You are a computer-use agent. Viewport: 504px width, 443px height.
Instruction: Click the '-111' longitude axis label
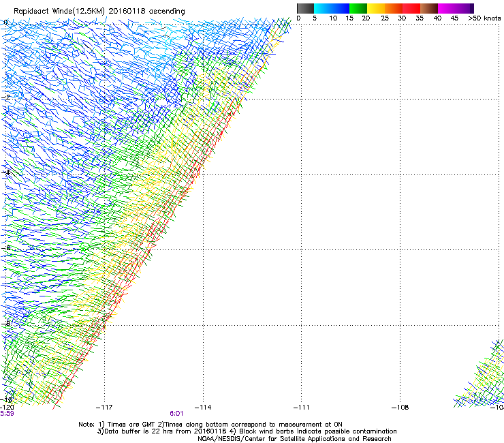[x=301, y=408]
